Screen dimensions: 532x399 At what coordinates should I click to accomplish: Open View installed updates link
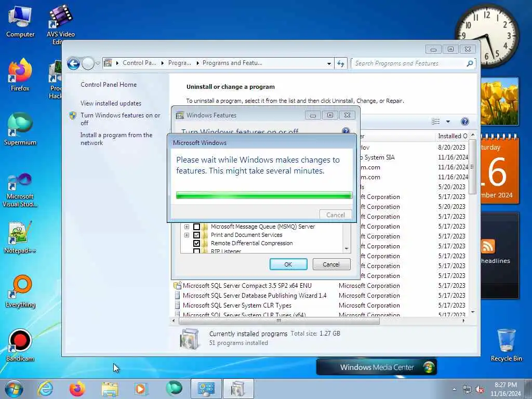point(111,103)
